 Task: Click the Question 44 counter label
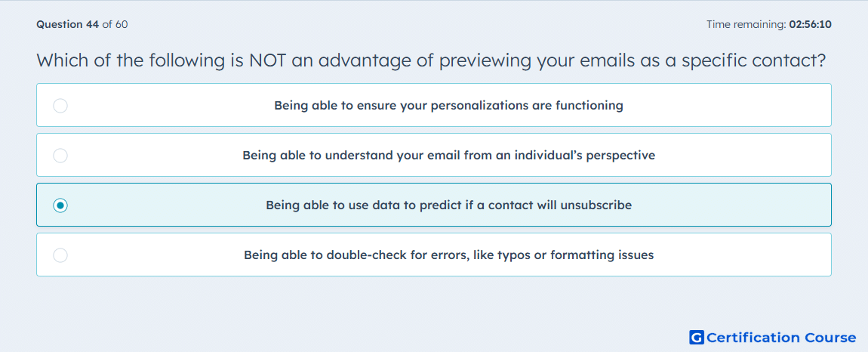[x=67, y=24]
